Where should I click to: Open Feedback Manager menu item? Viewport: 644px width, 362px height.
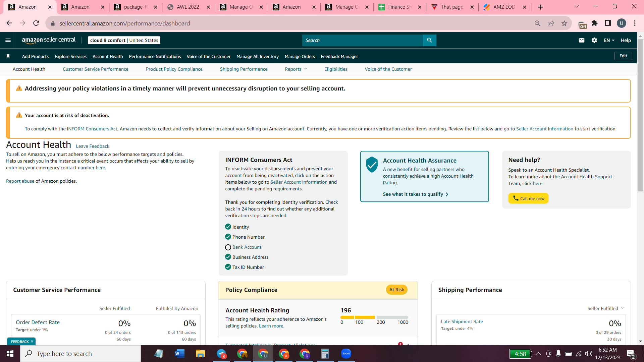click(x=339, y=56)
